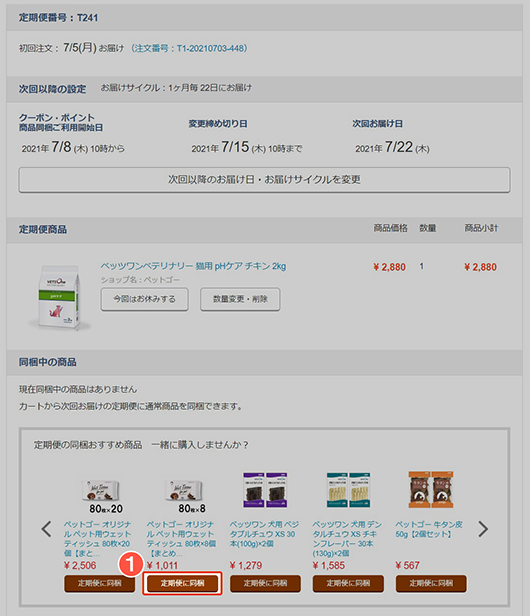Viewport: 530px width, 616px height.
Task: Open ベッツワン 犬用 デンタルチュウ XS link
Action: point(347,539)
